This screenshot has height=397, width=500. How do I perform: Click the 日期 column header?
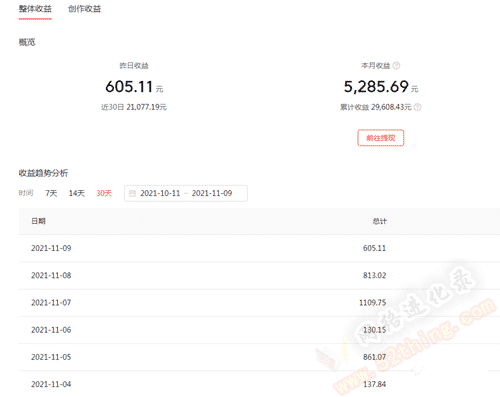38,221
